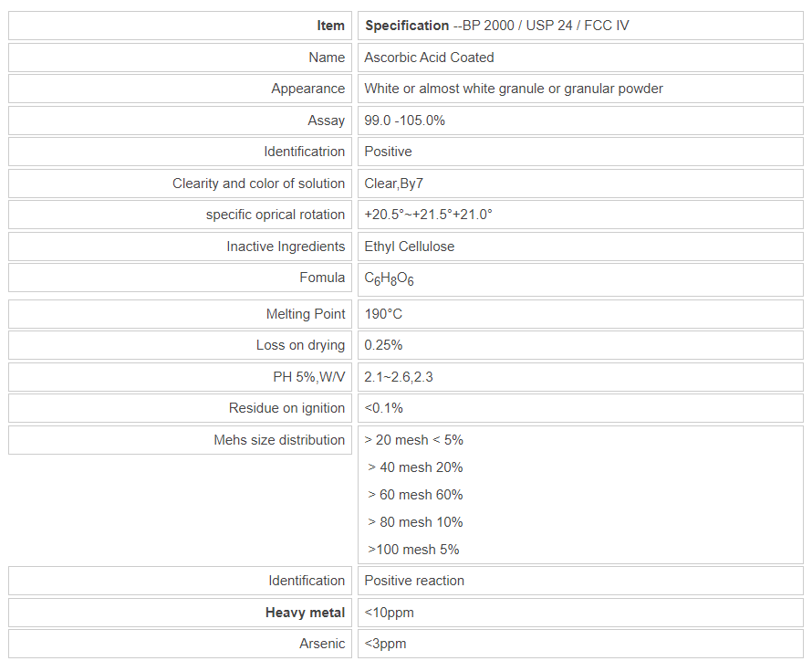This screenshot has width=812, height=661.
Task: Click the "Mehs size distribution" label
Action: pyautogui.click(x=279, y=440)
